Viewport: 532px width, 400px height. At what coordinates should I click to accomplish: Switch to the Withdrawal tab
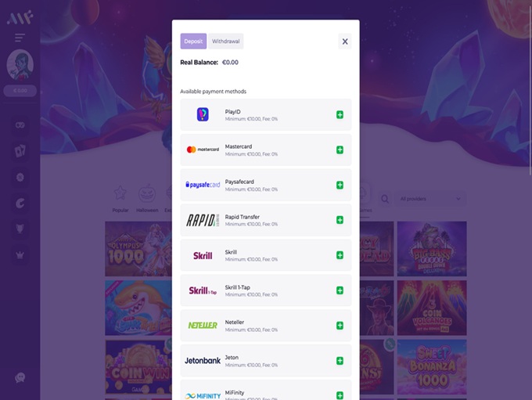tap(225, 41)
